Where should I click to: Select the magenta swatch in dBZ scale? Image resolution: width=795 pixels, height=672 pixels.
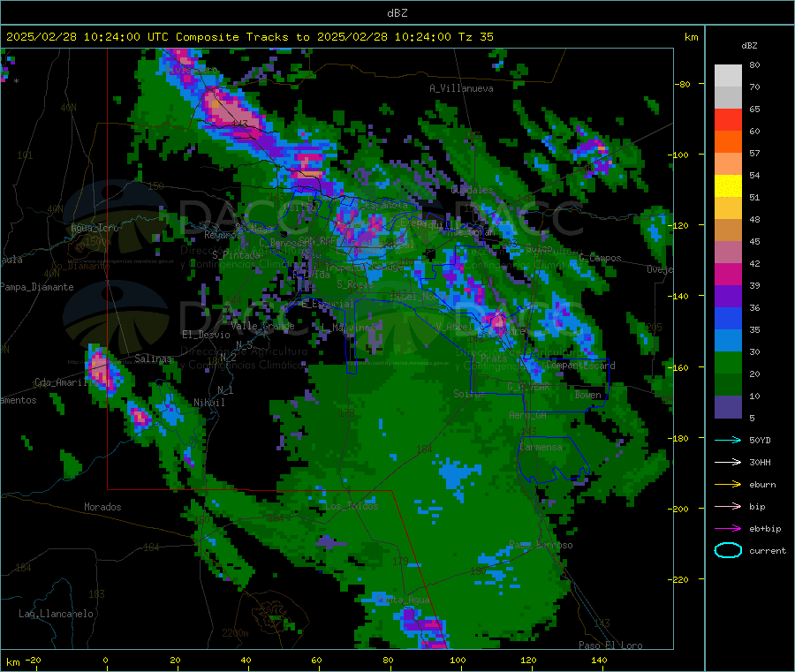point(728,274)
